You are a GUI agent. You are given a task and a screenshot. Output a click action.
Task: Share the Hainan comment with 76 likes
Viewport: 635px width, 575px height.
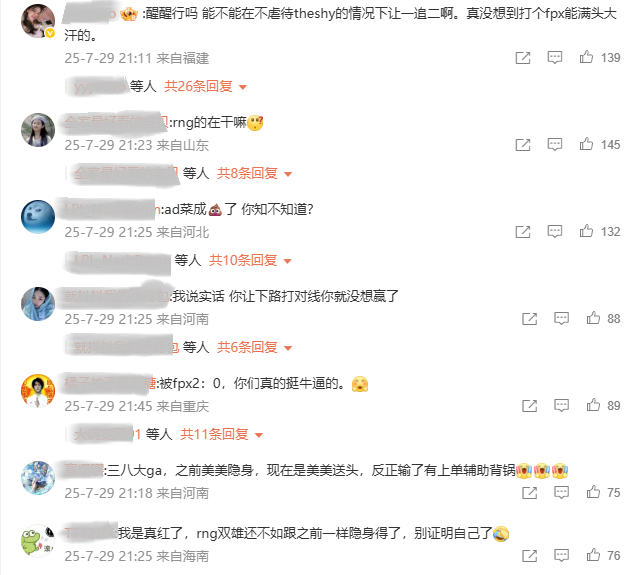529,556
